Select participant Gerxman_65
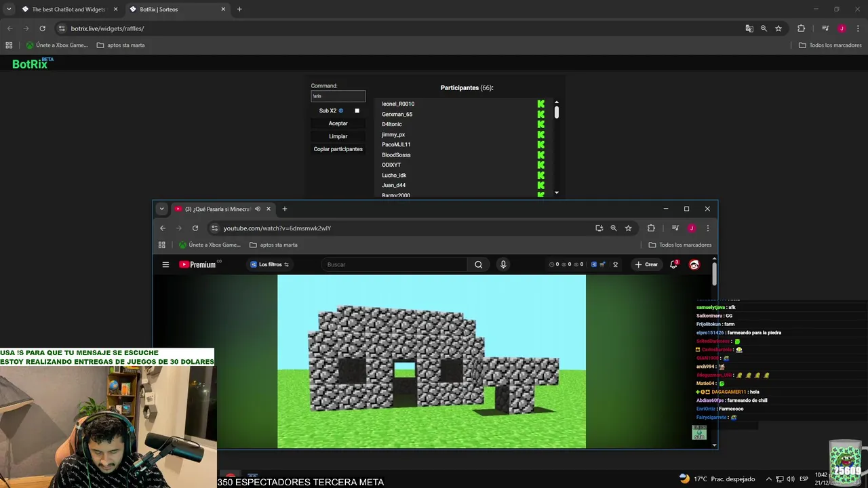Viewport: 868px width, 488px height. tap(397, 114)
